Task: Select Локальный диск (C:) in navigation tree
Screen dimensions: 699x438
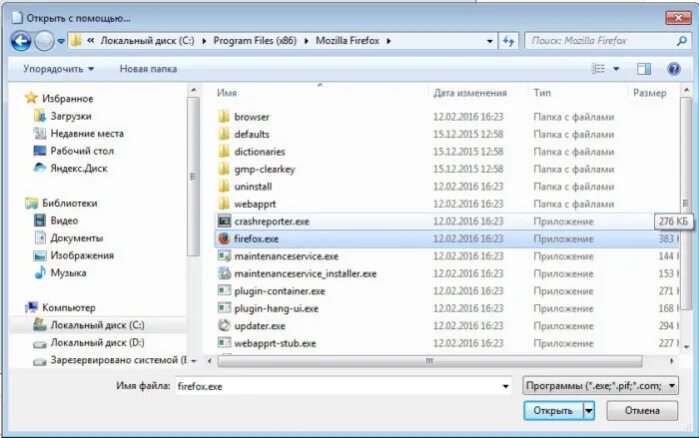Action: coord(97,325)
